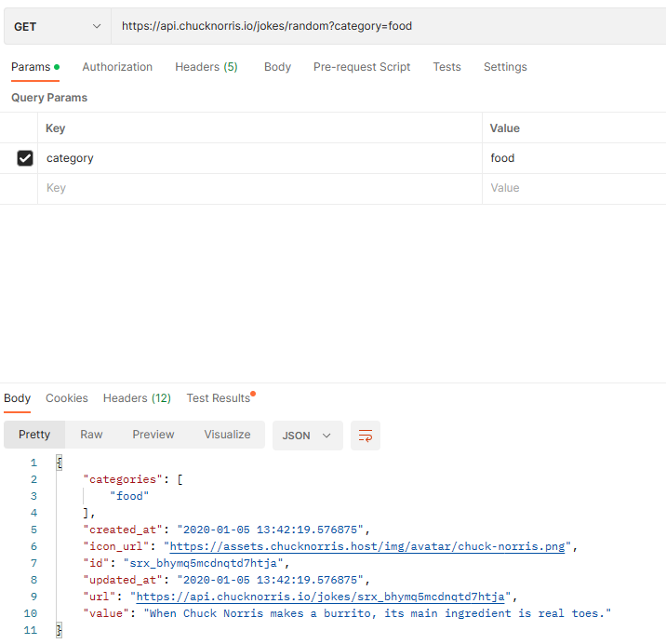Click the Query Params heading
The width and height of the screenshot is (666, 644).
[x=49, y=98]
